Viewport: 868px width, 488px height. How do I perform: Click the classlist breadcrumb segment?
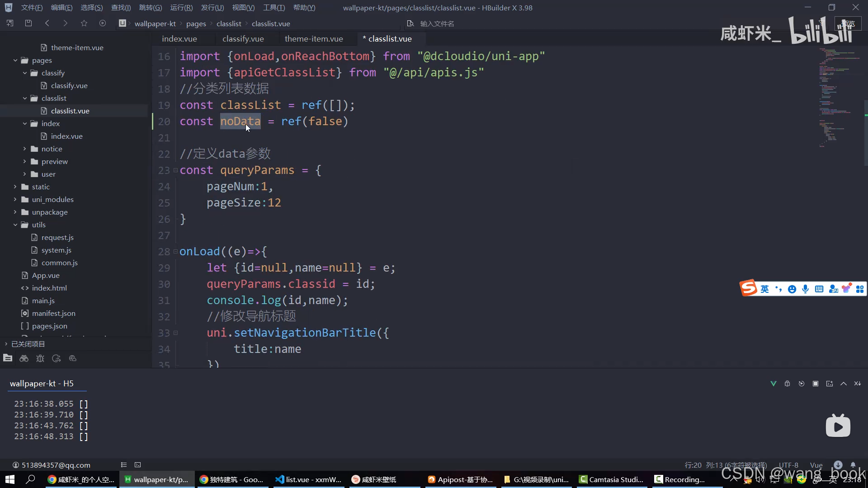point(229,23)
